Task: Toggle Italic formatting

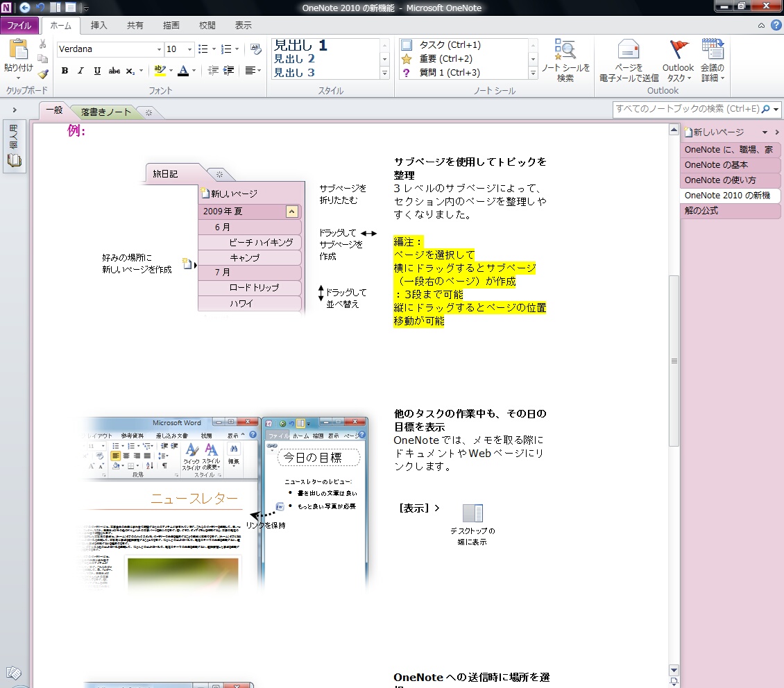Action: point(80,71)
